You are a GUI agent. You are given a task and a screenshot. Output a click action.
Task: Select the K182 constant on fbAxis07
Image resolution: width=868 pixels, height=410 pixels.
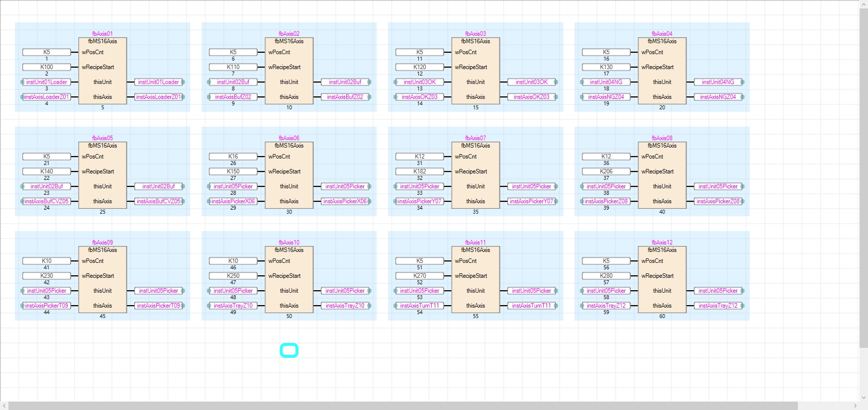click(419, 171)
